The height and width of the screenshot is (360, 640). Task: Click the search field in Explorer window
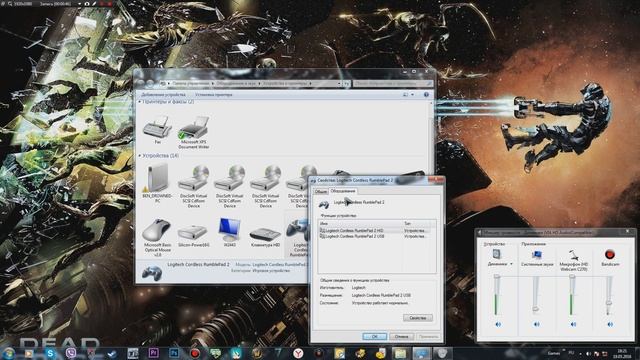pyautogui.click(x=392, y=83)
